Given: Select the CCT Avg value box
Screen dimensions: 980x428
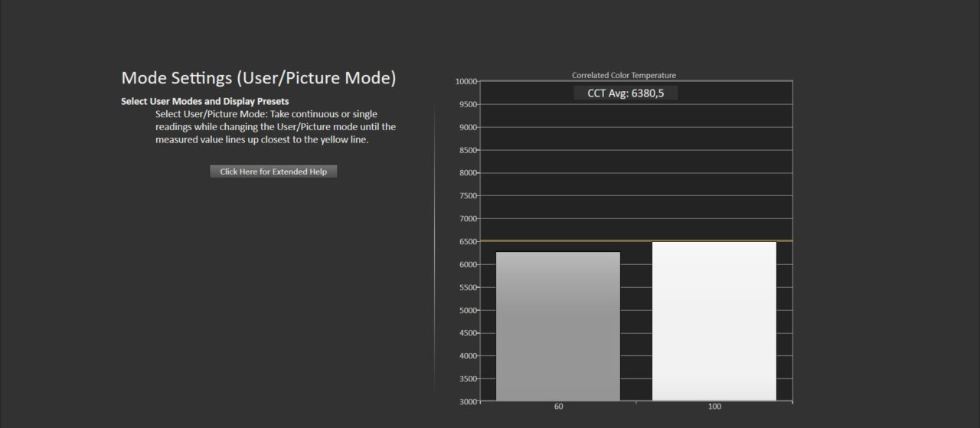Looking at the screenshot, I should 626,93.
